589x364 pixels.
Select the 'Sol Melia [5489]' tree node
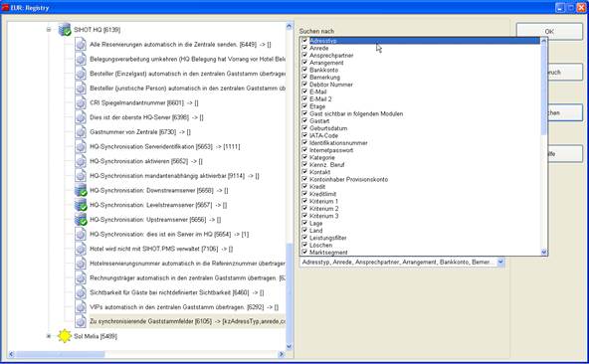pos(96,336)
